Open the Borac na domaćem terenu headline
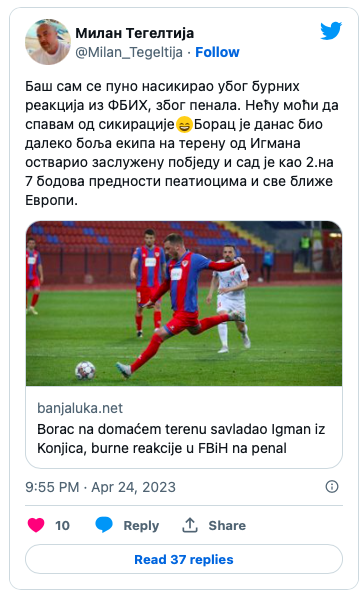 pos(181,439)
